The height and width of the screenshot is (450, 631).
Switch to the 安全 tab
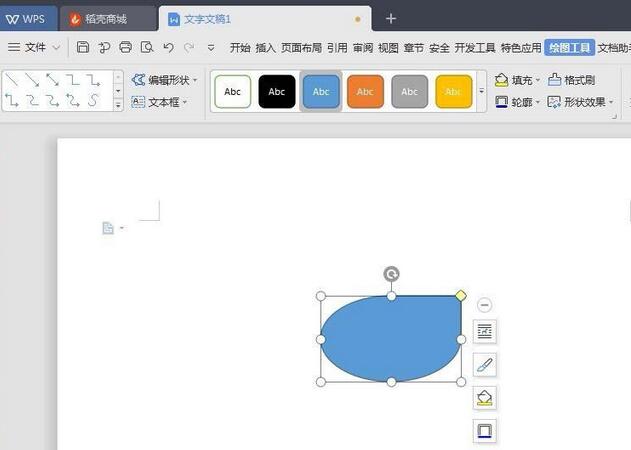coord(439,48)
